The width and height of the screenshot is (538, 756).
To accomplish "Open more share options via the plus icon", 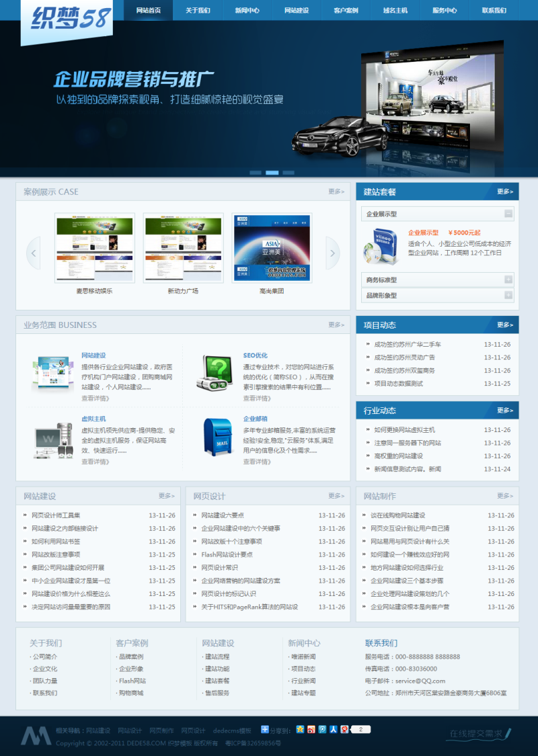I will click(x=265, y=730).
